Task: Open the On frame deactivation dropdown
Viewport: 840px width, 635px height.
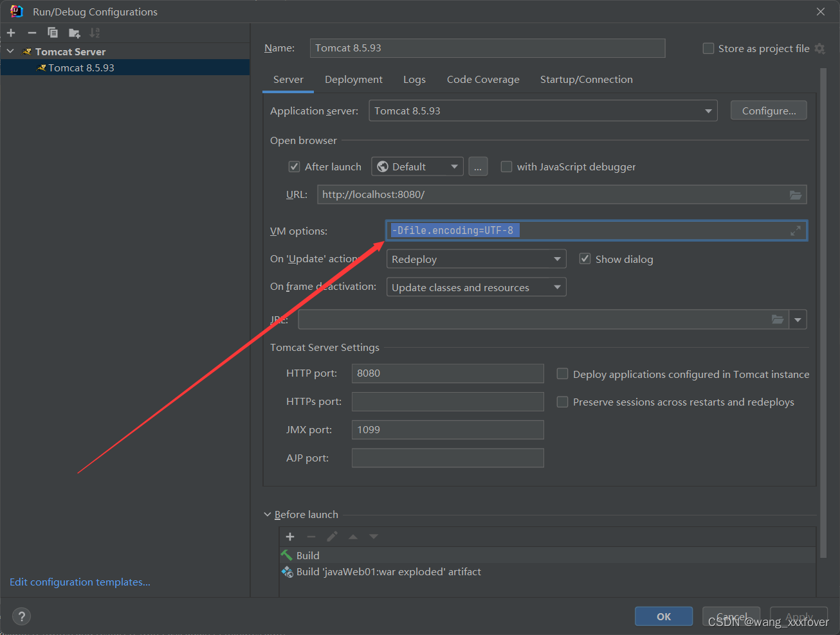Action: (476, 287)
